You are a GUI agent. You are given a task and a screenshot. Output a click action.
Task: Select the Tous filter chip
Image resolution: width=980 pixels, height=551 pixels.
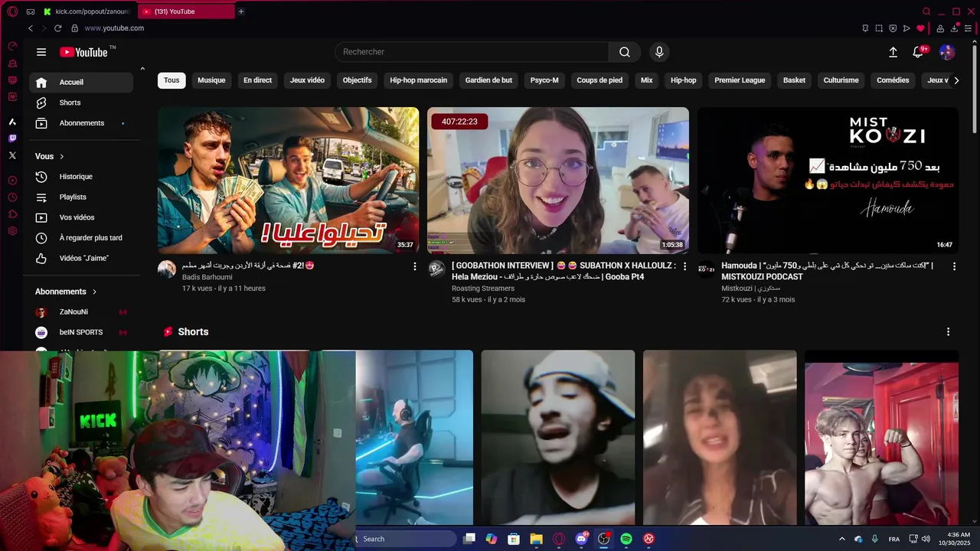(x=171, y=80)
